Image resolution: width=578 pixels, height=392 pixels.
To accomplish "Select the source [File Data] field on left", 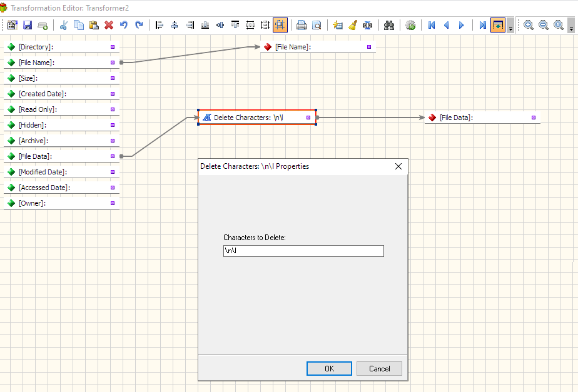I will tap(61, 156).
